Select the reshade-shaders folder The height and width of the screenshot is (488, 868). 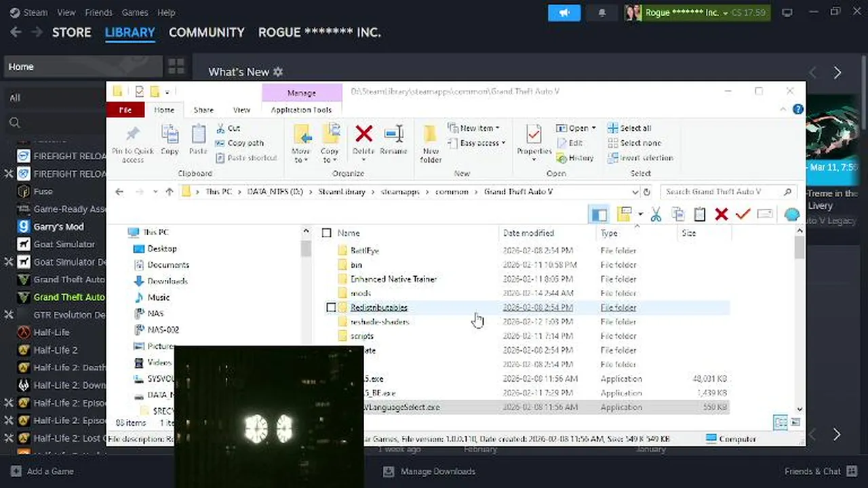380,322
